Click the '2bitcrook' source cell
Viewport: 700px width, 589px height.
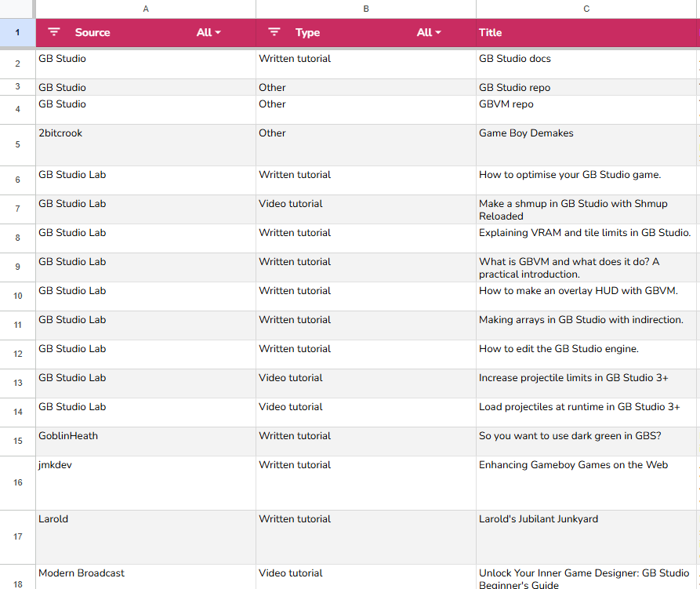(146, 145)
